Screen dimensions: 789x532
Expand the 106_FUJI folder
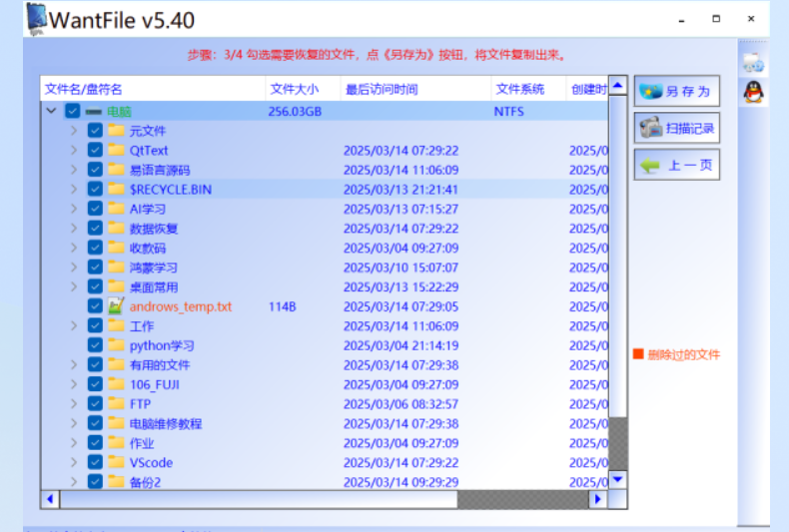click(74, 384)
